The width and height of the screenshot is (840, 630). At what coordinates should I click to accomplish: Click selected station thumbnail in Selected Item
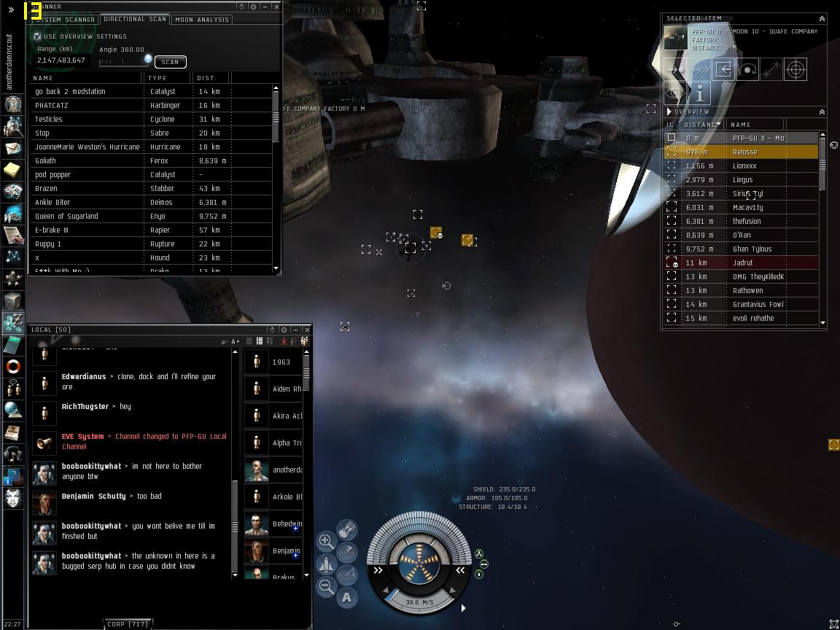point(675,38)
